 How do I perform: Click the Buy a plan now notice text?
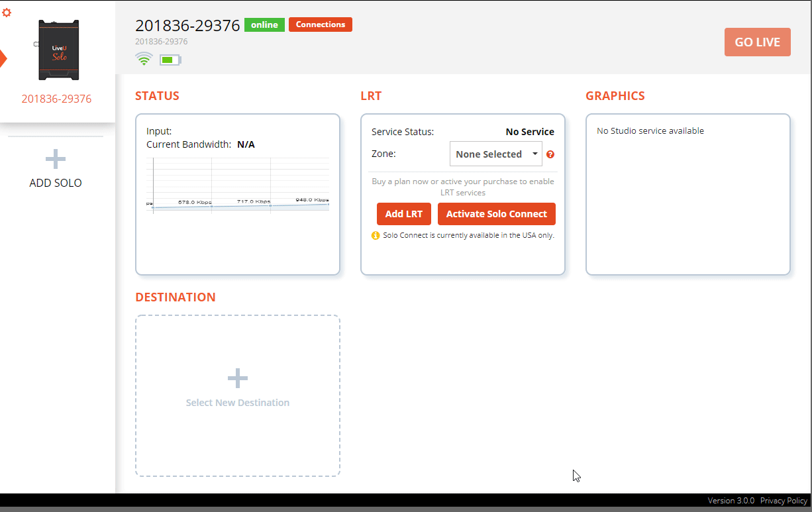click(x=463, y=187)
